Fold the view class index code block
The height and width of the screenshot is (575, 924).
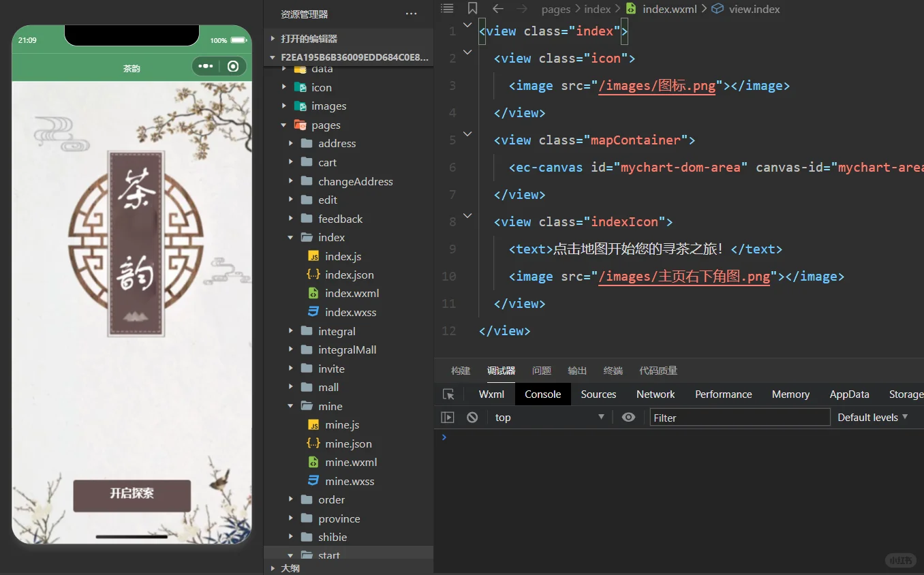(x=467, y=25)
